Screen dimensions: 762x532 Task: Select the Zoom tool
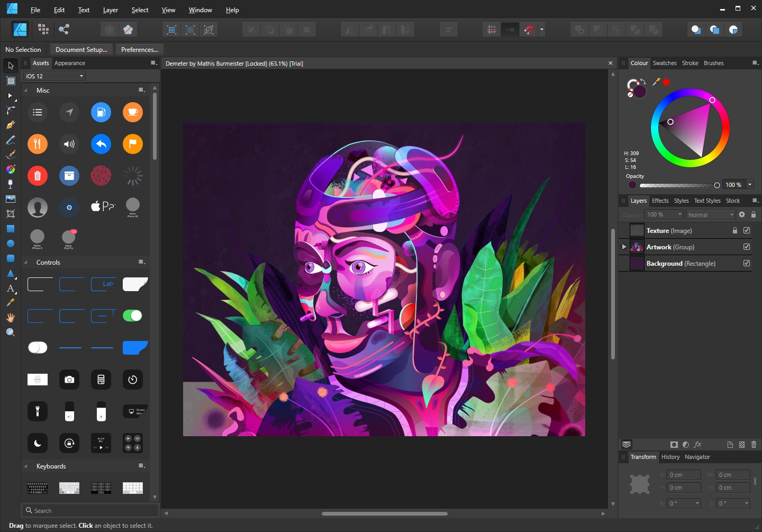tap(10, 332)
